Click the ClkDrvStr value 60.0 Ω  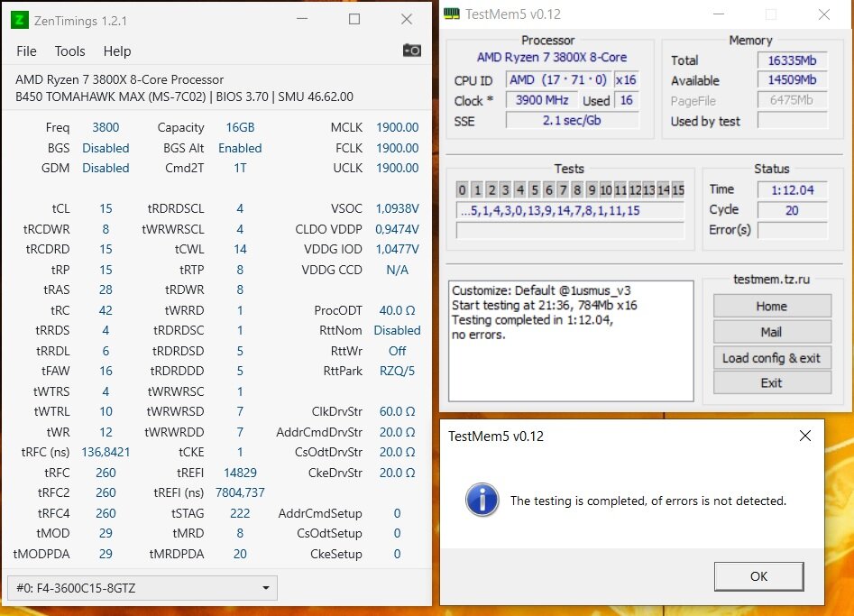pos(397,411)
